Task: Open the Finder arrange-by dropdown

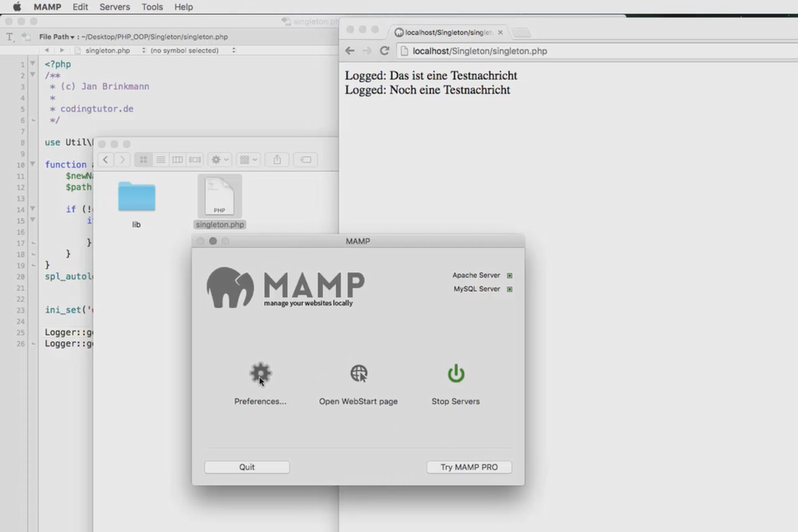Action: pyautogui.click(x=248, y=160)
